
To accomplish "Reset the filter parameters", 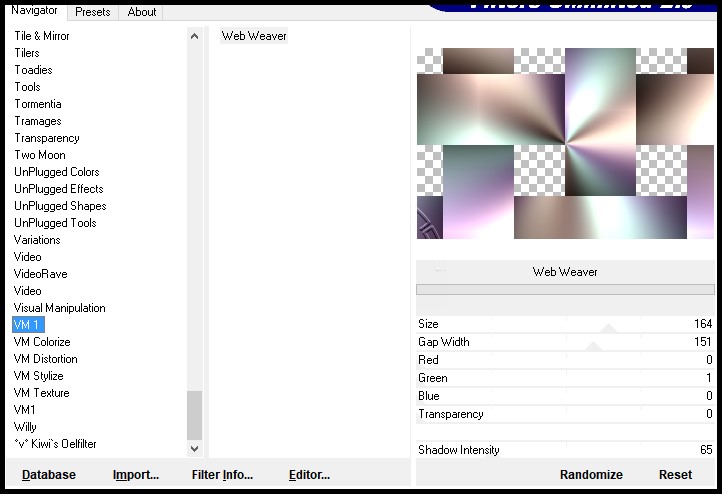I will coord(675,475).
